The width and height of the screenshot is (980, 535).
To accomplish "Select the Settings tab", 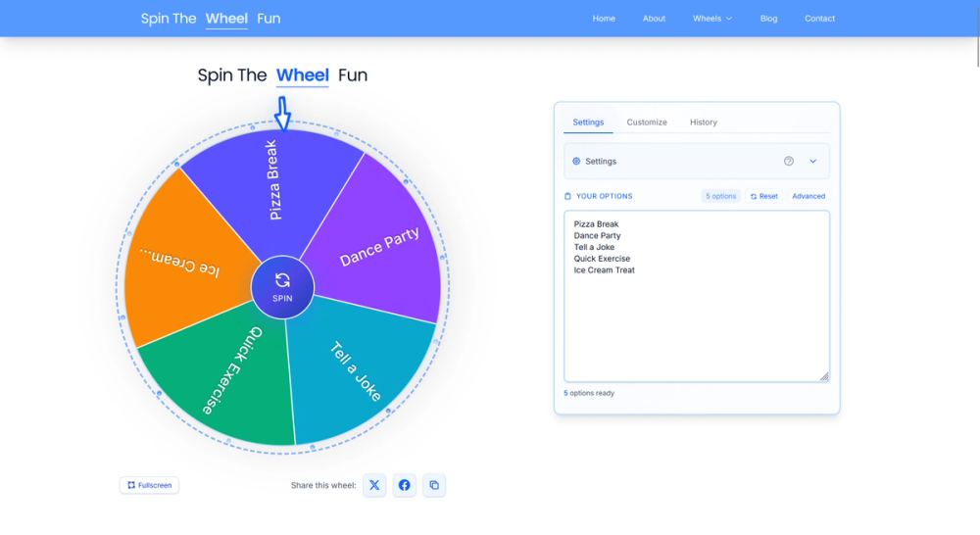I will 588,122.
